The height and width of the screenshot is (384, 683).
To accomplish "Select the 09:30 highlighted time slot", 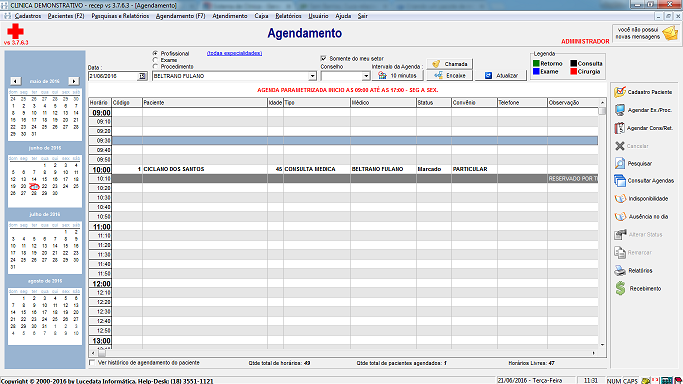I will (343, 141).
